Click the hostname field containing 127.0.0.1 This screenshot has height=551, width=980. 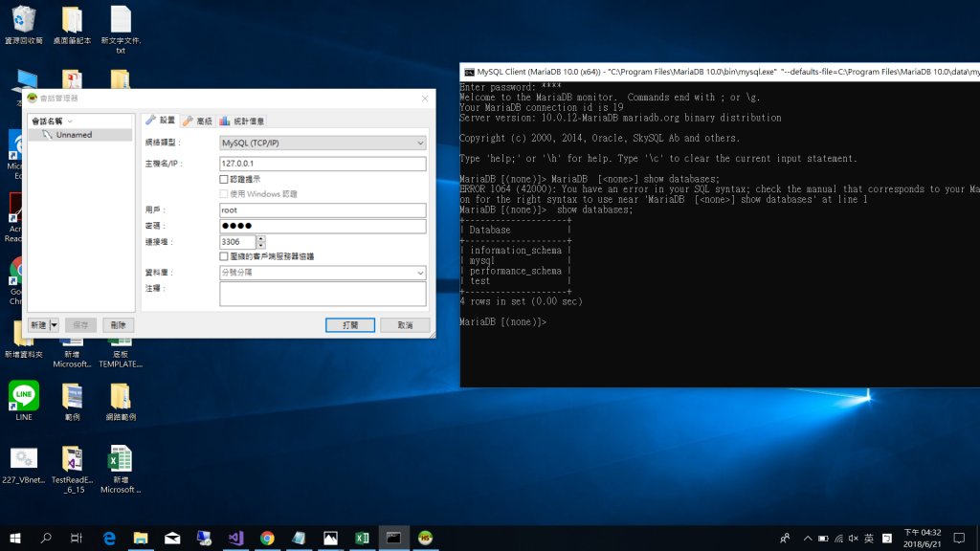(x=323, y=164)
